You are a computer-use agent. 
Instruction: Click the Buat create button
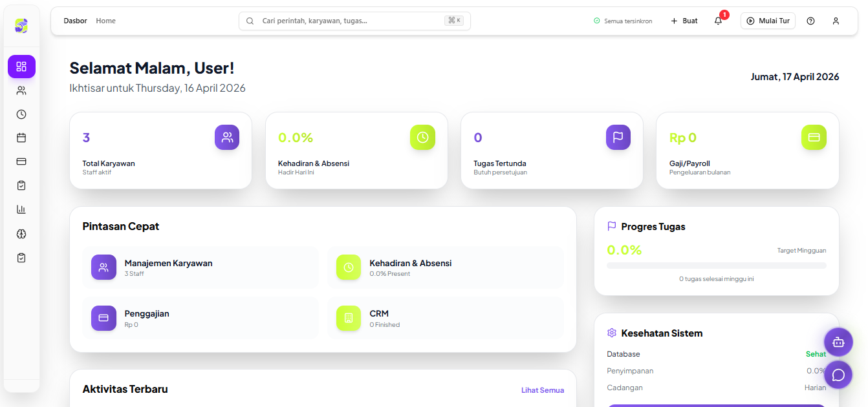point(684,21)
